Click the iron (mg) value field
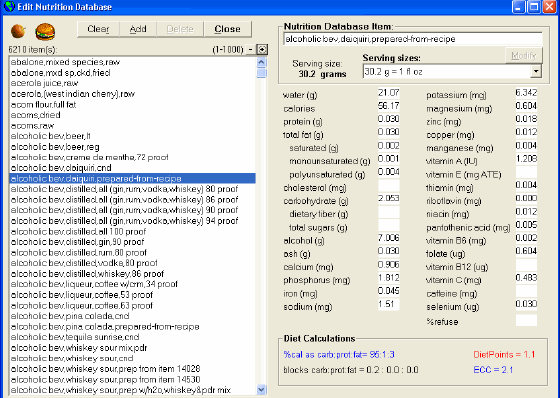Viewport: 560px width, 398px height. [x=389, y=291]
